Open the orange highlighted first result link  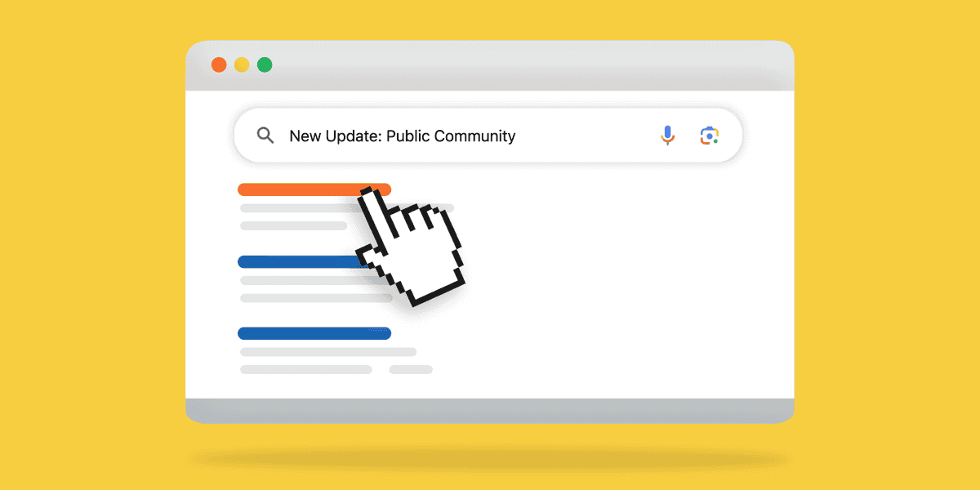(314, 189)
